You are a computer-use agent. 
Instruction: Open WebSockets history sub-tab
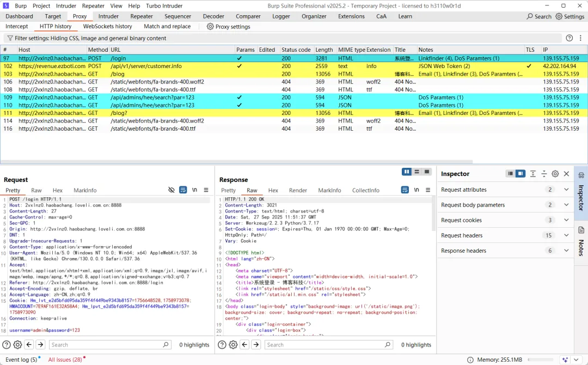pos(108,27)
